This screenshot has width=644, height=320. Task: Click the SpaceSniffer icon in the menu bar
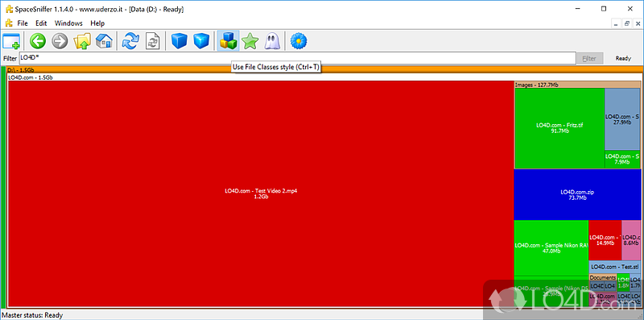(8, 23)
